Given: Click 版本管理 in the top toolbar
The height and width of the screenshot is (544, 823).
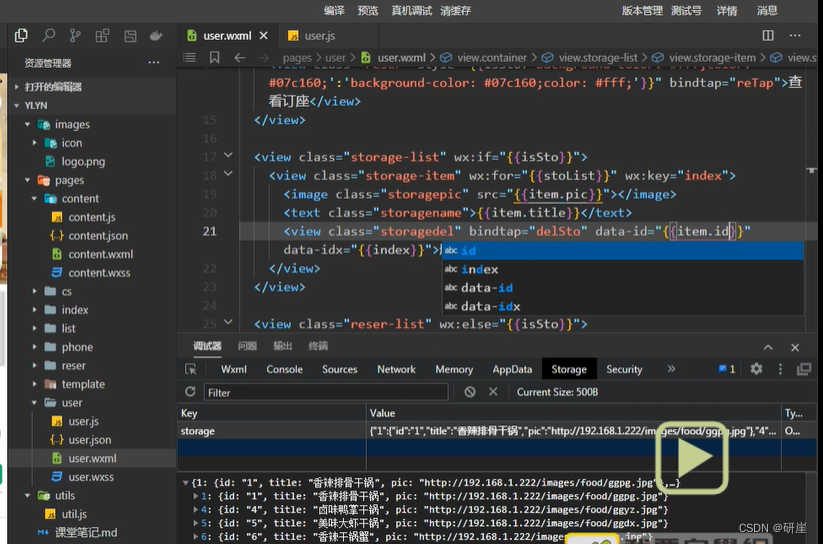Looking at the screenshot, I should pos(642,11).
